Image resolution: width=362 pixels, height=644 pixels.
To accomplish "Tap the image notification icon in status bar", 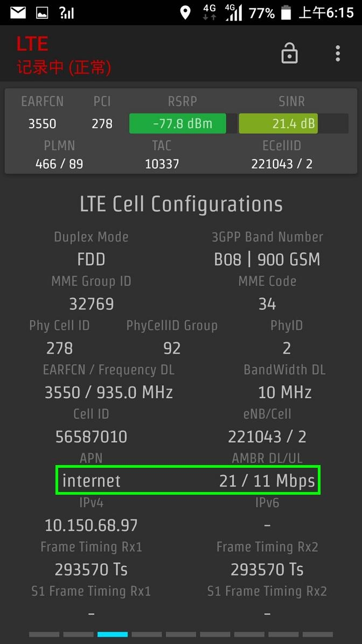I will [42, 13].
